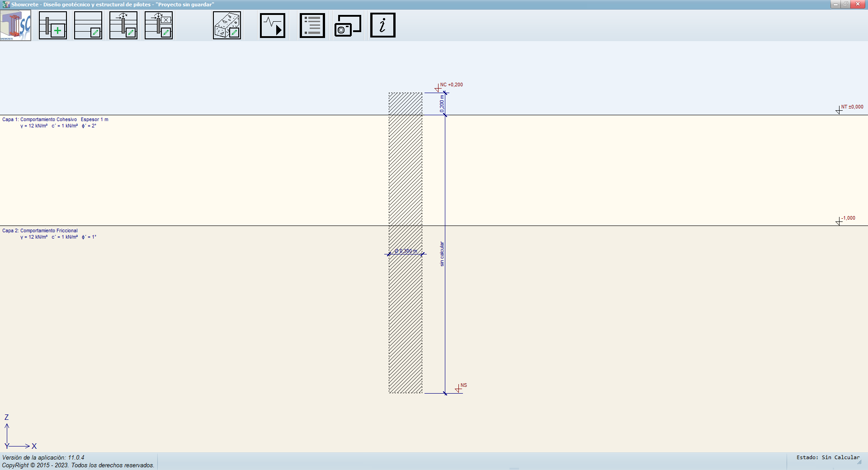The width and height of the screenshot is (868, 470).
Task: Click the Estado: Sin Calcular status text
Action: click(827, 458)
